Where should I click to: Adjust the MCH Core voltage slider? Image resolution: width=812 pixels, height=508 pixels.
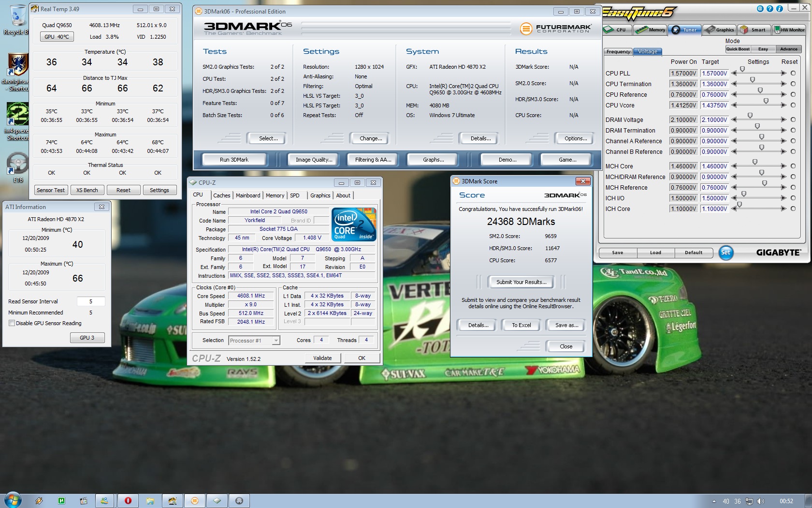click(754, 163)
